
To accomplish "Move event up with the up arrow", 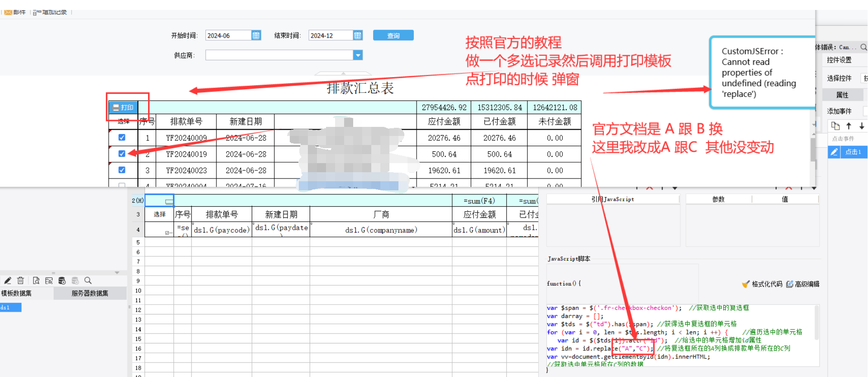I will click(x=849, y=126).
